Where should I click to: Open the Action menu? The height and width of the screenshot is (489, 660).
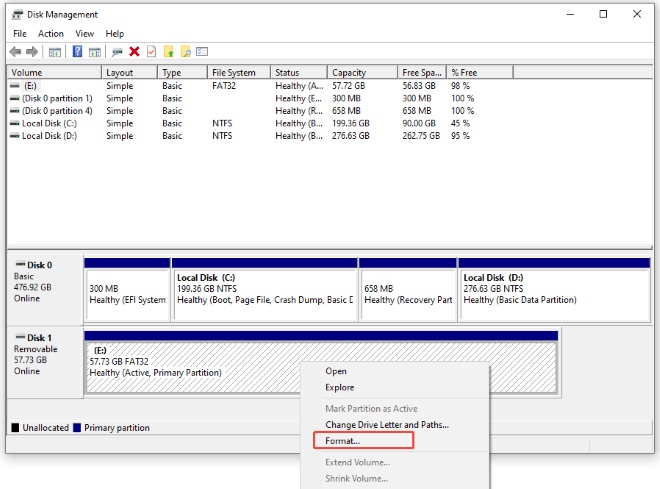pos(51,34)
